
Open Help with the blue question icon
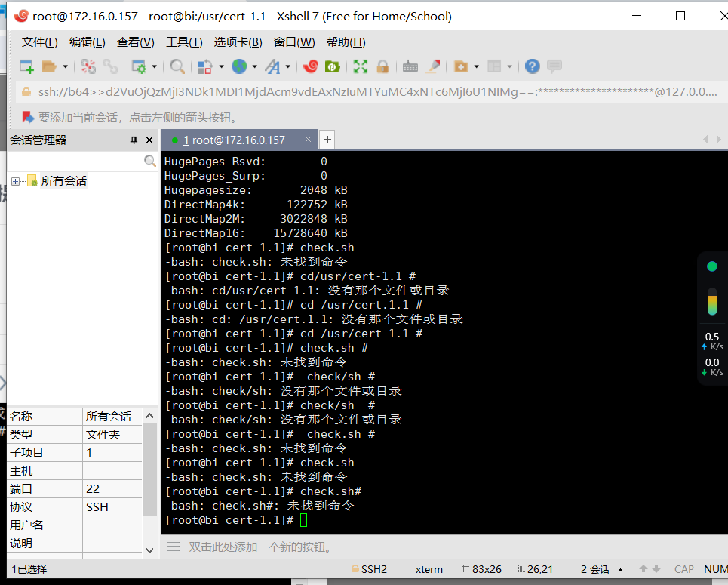(x=532, y=66)
